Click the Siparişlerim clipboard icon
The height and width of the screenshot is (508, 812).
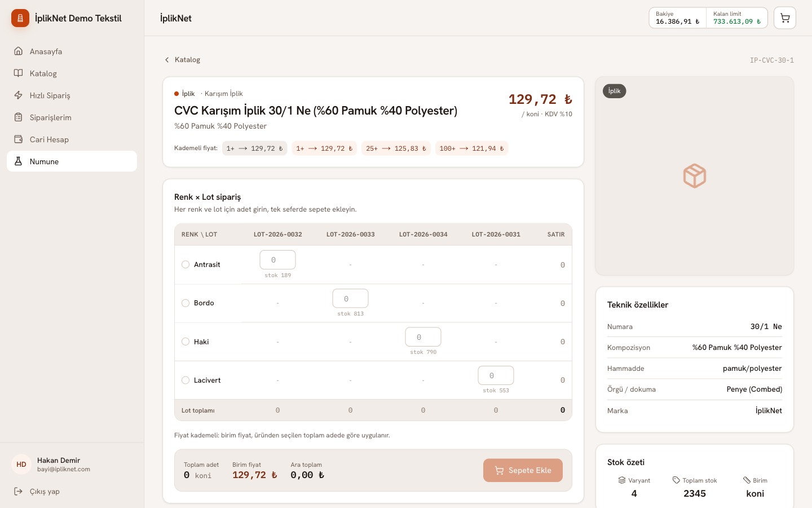click(19, 117)
